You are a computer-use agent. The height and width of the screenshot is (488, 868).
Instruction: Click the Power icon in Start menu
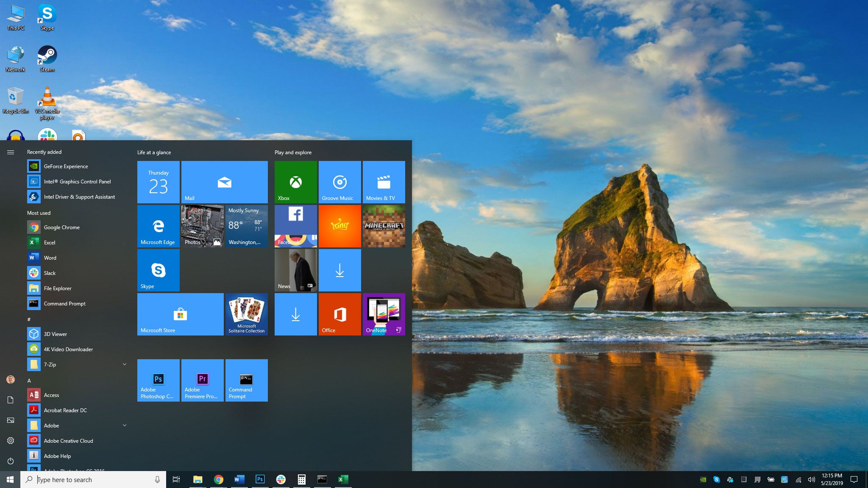click(10, 461)
